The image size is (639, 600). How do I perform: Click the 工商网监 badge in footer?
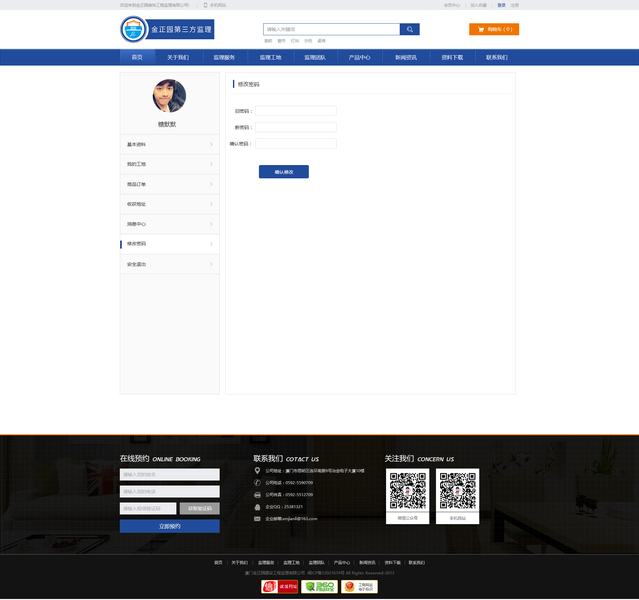tap(359, 587)
